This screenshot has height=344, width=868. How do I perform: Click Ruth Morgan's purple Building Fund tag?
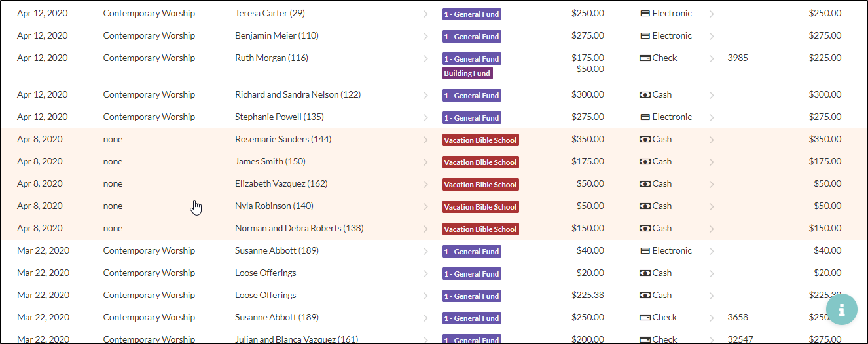coord(467,73)
